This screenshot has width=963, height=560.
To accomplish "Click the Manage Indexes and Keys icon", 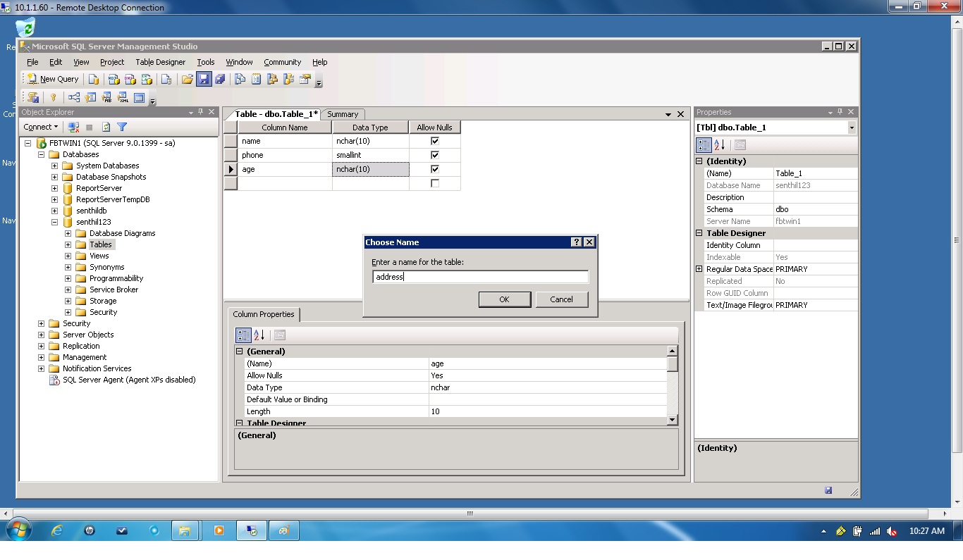I will [90, 97].
